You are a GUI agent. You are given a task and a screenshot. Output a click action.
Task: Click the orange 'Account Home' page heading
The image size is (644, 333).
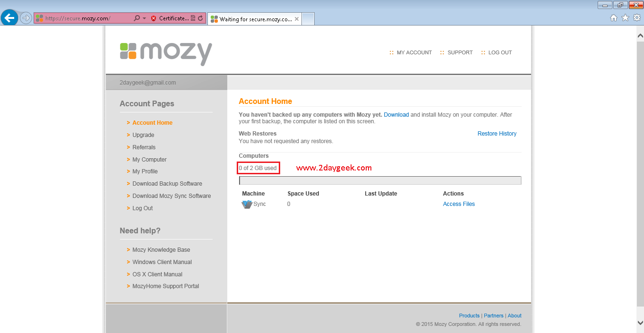266,101
